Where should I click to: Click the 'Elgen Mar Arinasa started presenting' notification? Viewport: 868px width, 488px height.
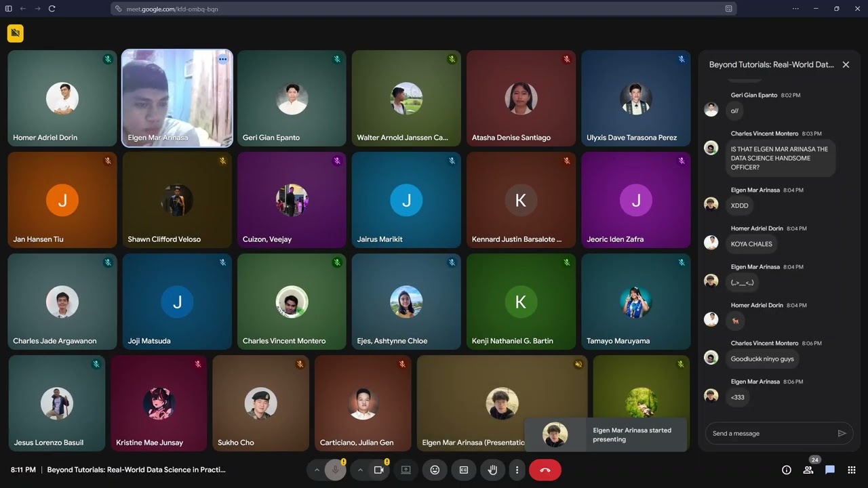(x=606, y=434)
